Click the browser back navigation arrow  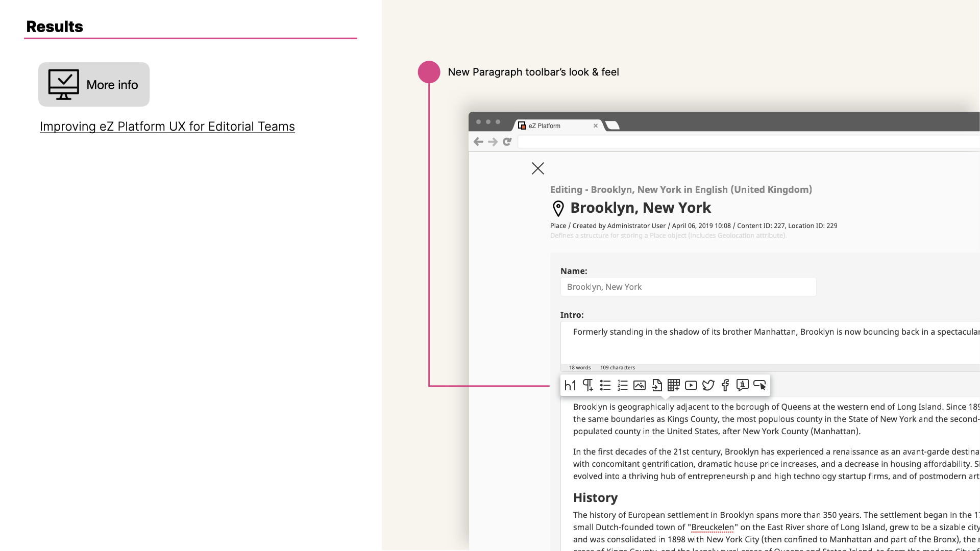click(x=479, y=141)
